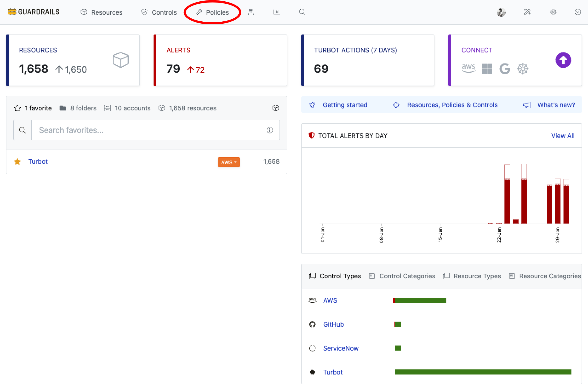Screen dimensions: 588x386
Task: Click the AWS green control bar
Action: (420, 300)
